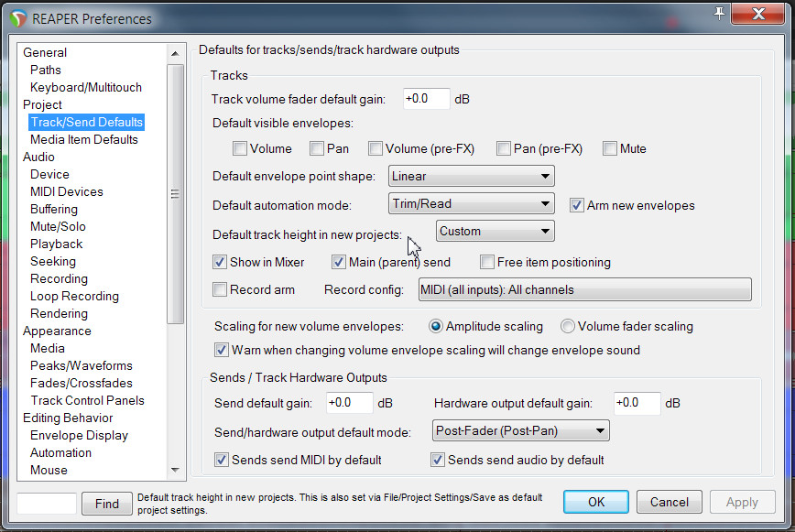Enable Free item positioning
This screenshot has width=795, height=532.
(x=487, y=262)
